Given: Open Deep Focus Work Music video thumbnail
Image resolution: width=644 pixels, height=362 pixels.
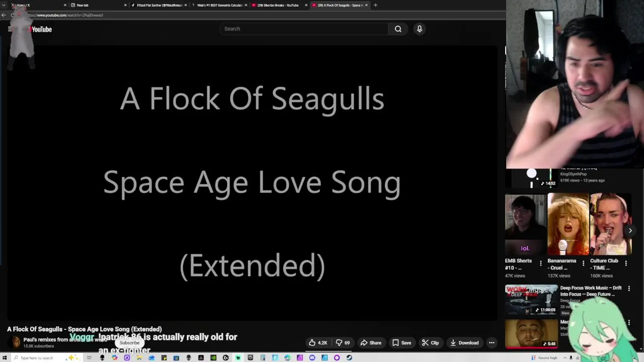Looking at the screenshot, I should [x=531, y=300].
